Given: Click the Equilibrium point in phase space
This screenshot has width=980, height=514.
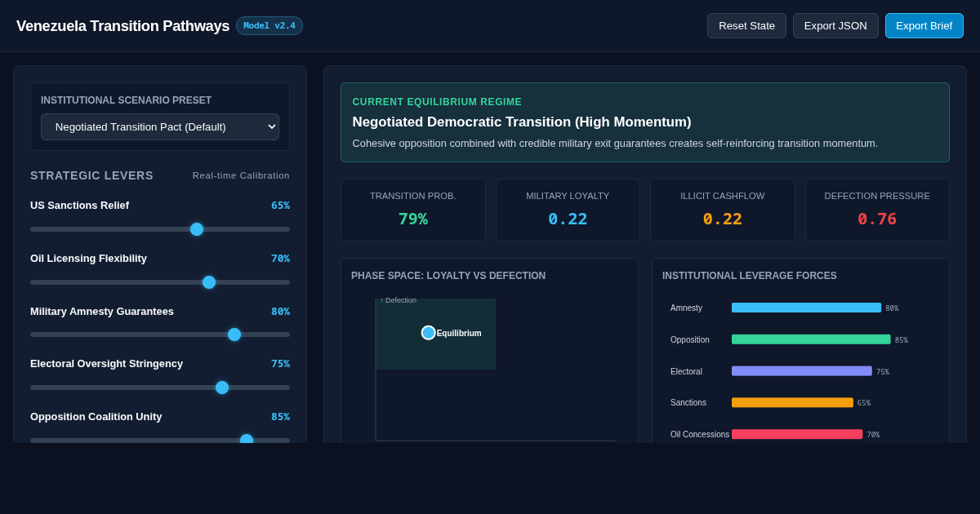Looking at the screenshot, I should click(x=428, y=333).
